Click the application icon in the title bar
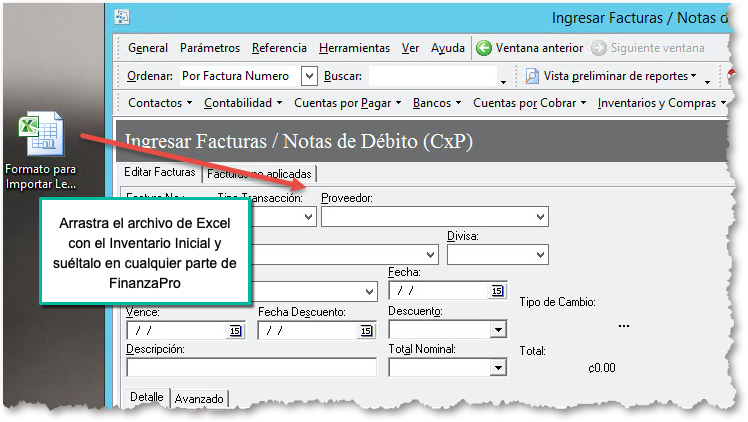Screen dimensions: 748x422 (122, 17)
